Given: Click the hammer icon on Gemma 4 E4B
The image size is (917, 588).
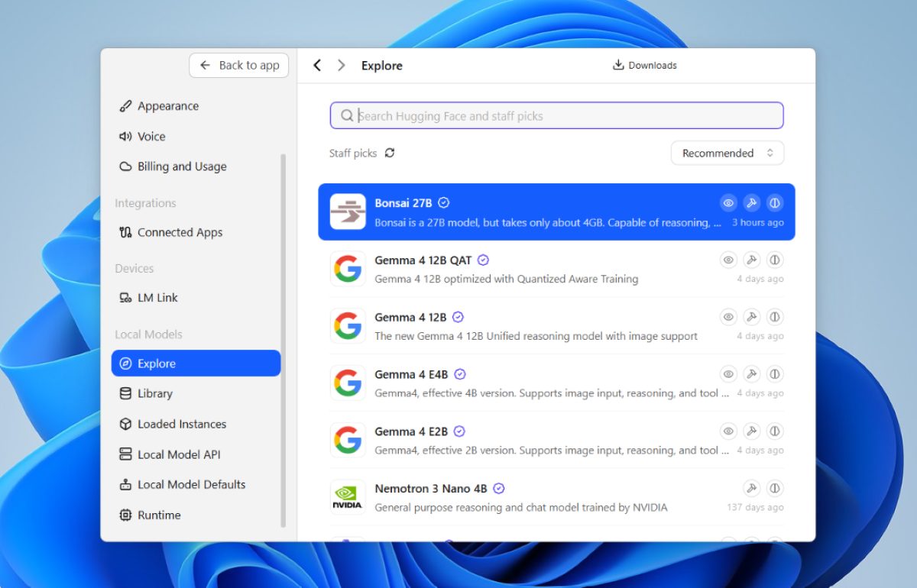Looking at the screenshot, I should click(x=752, y=374).
